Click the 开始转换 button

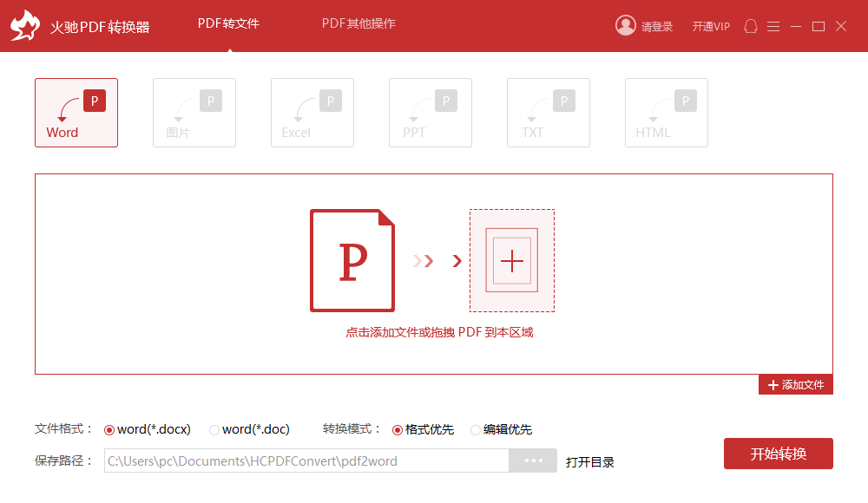[779, 454]
